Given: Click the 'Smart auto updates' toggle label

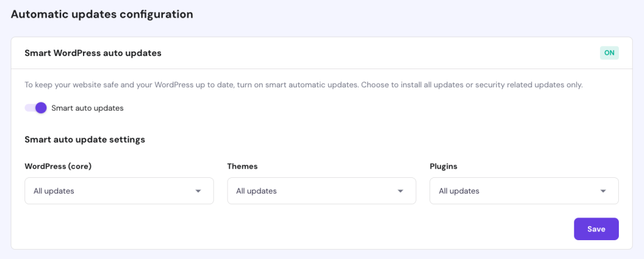Looking at the screenshot, I should tap(87, 108).
